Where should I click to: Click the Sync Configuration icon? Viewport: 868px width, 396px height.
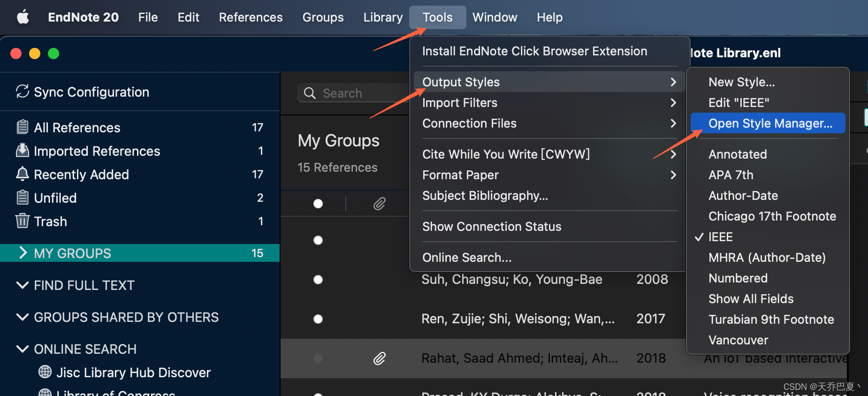pyautogui.click(x=23, y=91)
